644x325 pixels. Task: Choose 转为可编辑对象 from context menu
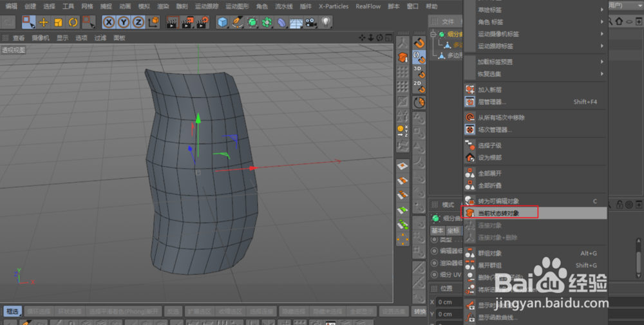[536, 201]
